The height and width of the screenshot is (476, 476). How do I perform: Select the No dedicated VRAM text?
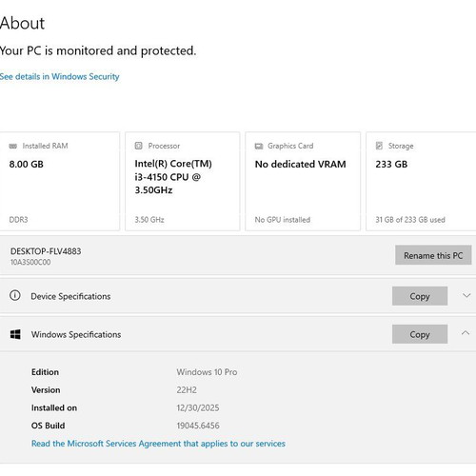point(300,164)
